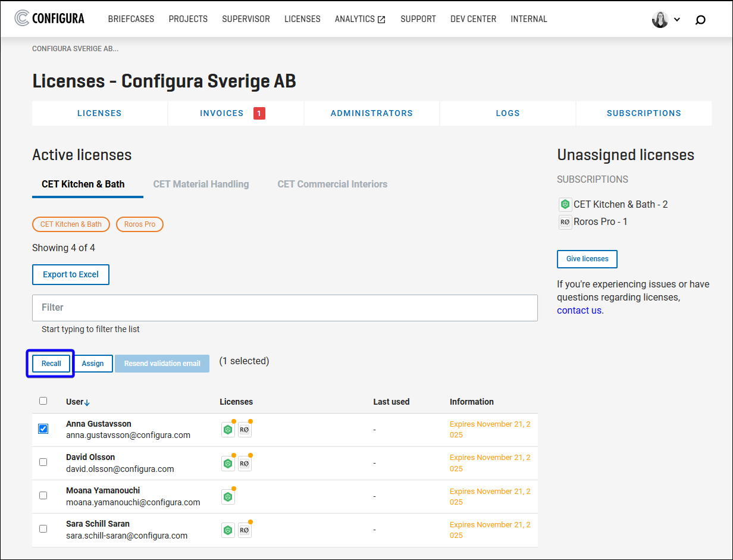Switch to the Logs tab
Screen dimensions: 733x560
coord(508,113)
